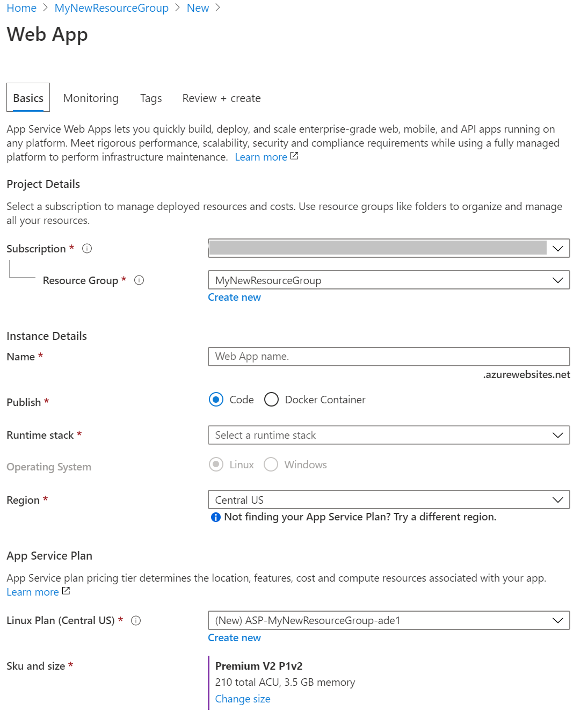The width and height of the screenshot is (588, 725).
Task: Click the info icon before the App Service Plan region tip
Action: click(x=215, y=517)
